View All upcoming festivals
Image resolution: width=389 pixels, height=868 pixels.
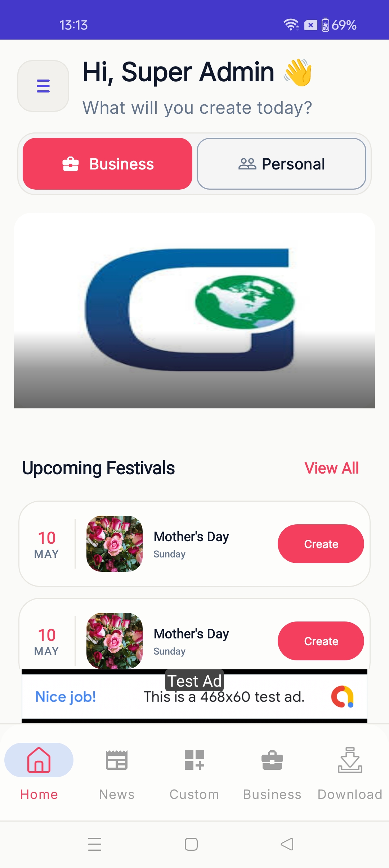tap(332, 468)
